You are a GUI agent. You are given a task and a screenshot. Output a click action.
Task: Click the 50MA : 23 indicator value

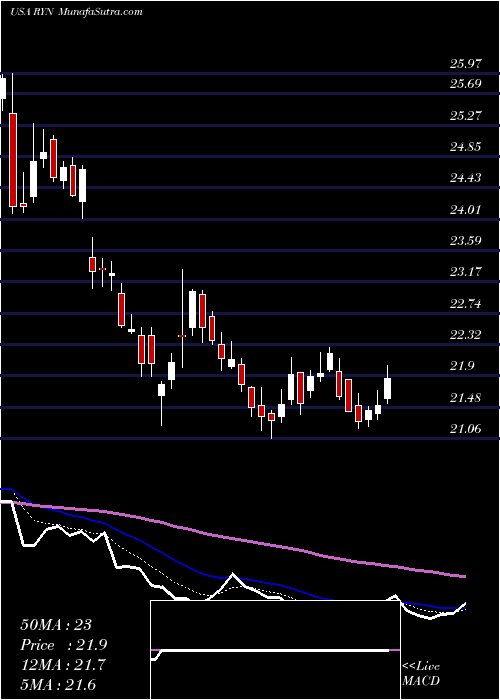56,625
